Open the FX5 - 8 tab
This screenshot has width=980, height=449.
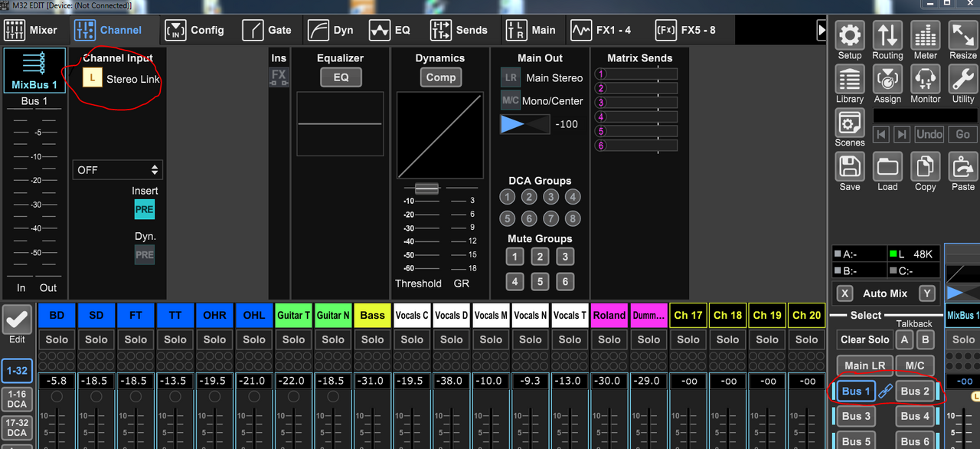coord(685,31)
